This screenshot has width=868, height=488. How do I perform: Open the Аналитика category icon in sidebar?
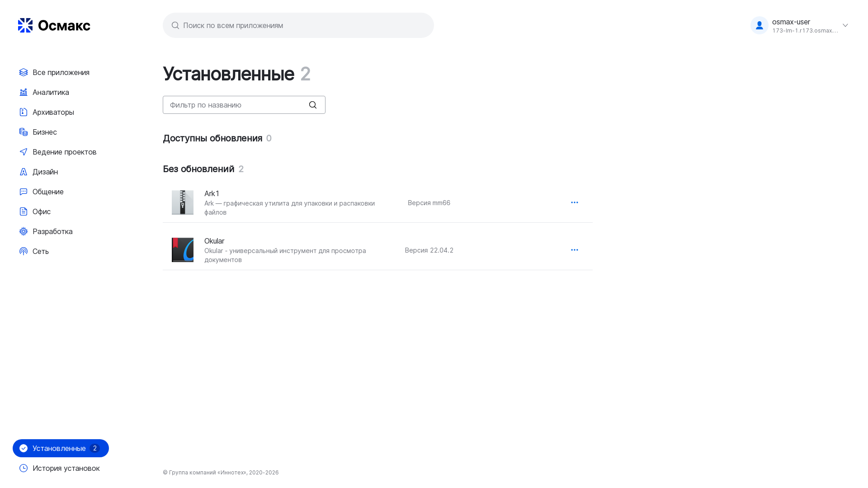coord(23,92)
